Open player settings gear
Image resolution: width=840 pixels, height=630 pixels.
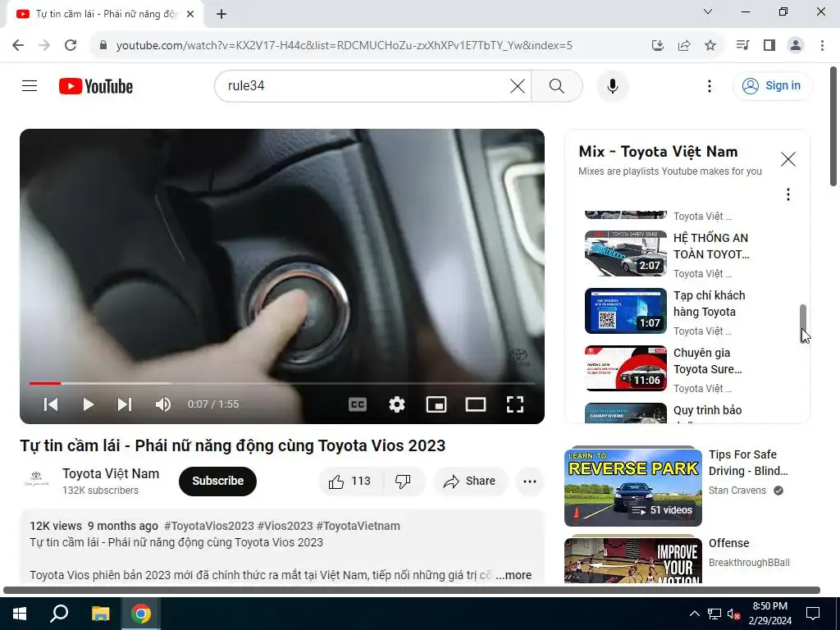pos(396,404)
